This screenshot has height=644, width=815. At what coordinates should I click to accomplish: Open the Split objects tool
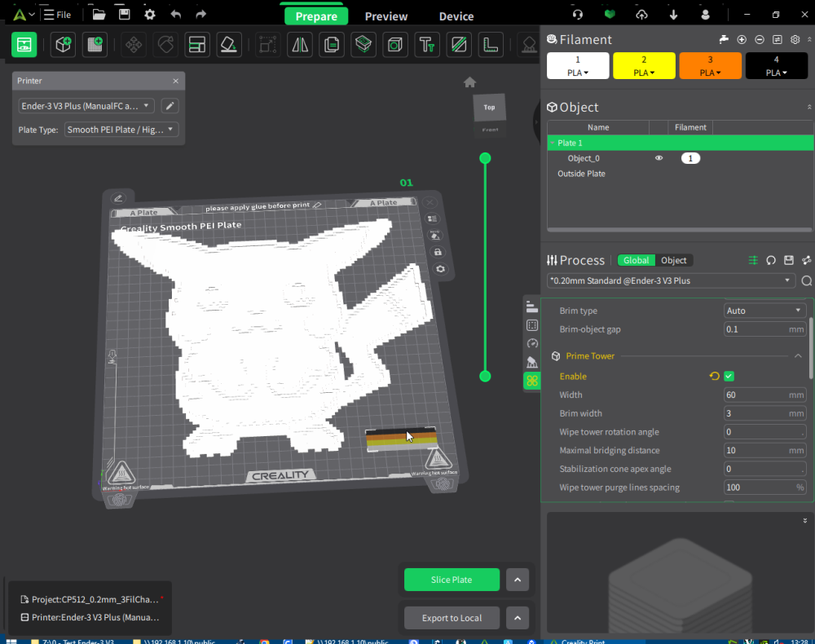click(x=363, y=45)
